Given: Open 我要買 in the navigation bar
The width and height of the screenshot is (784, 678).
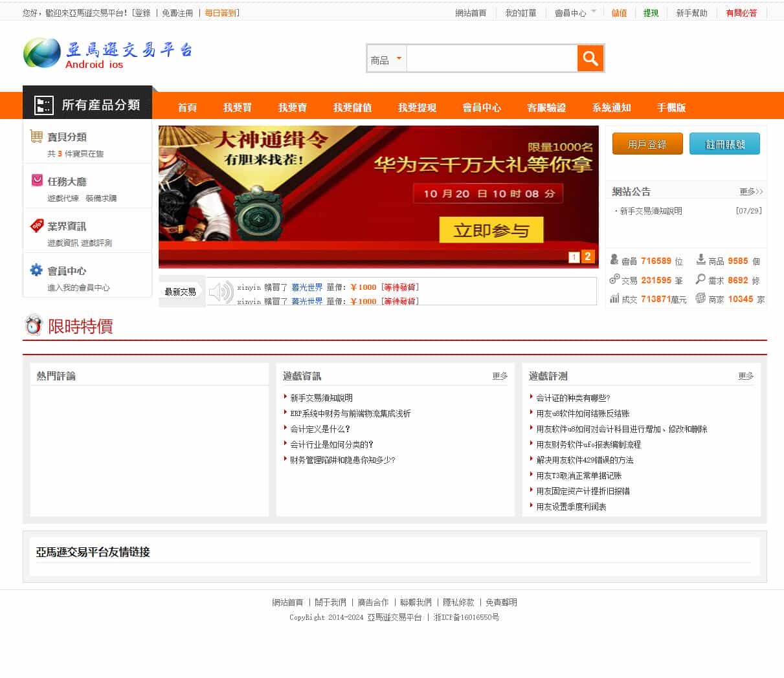Looking at the screenshot, I should [238, 107].
